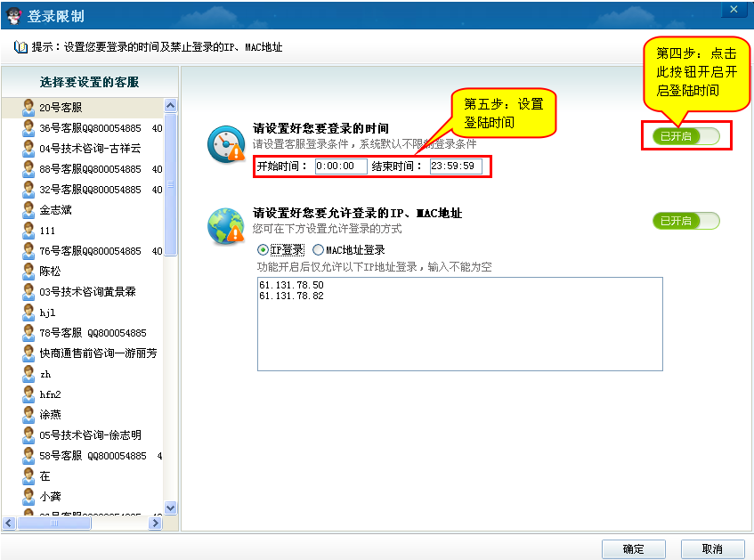Select the IP登录 radio button

(263, 250)
